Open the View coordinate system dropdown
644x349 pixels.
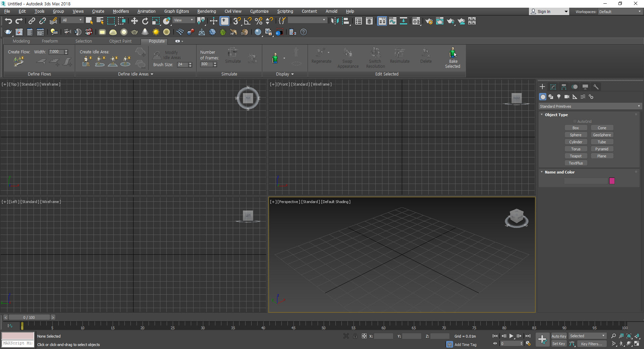coord(183,20)
